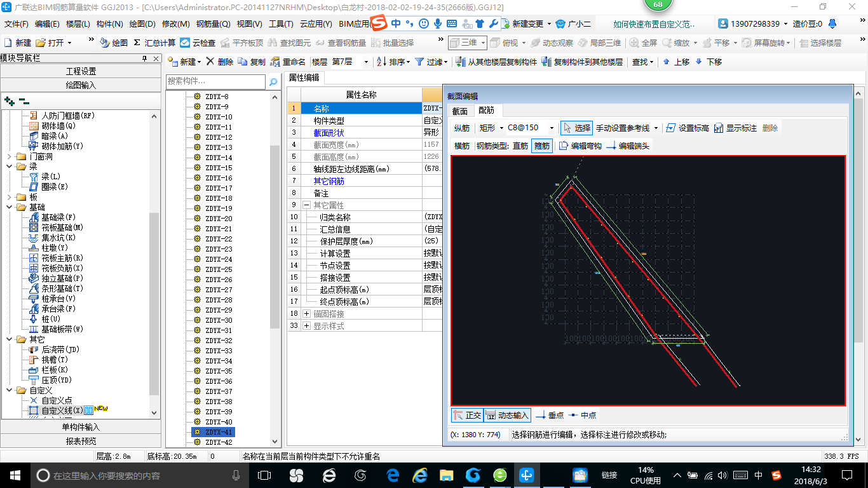868x488 pixels.
Task: Click 复制构件到其他楼层 icon
Action: point(546,62)
